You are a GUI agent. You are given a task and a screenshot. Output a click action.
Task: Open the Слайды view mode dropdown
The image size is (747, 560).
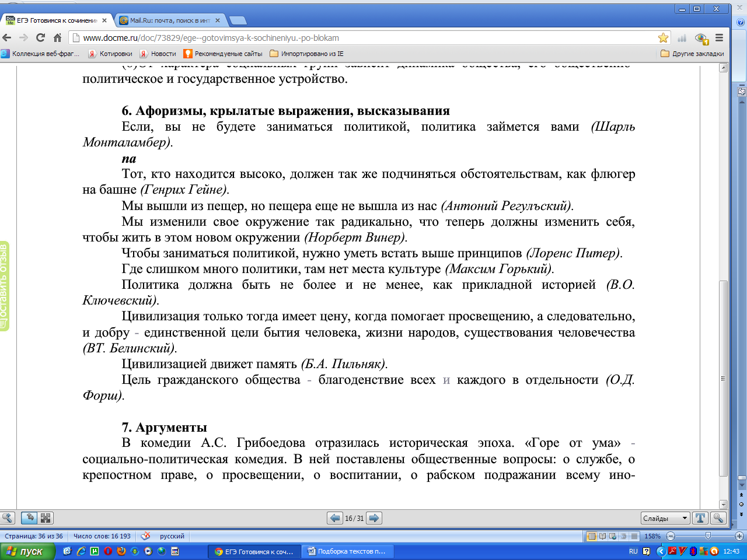pos(665,518)
